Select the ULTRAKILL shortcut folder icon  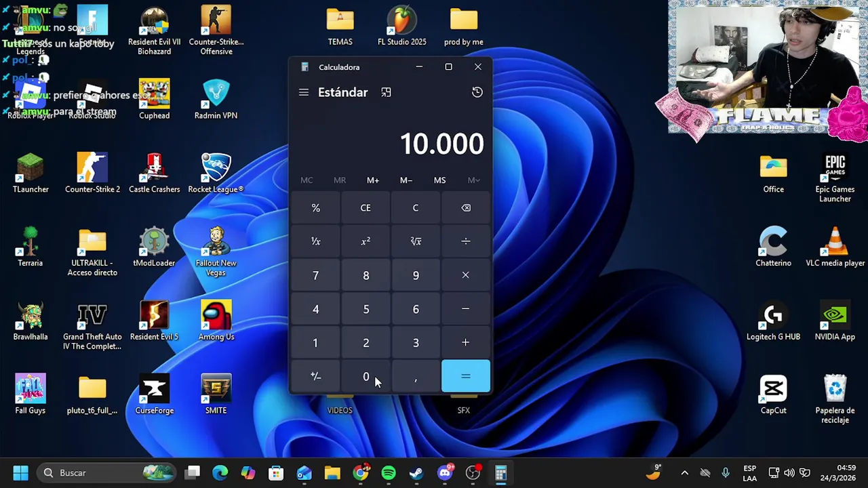tap(92, 252)
